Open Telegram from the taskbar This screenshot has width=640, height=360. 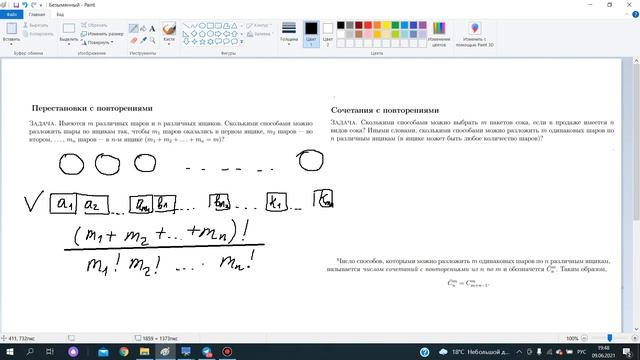click(x=207, y=351)
